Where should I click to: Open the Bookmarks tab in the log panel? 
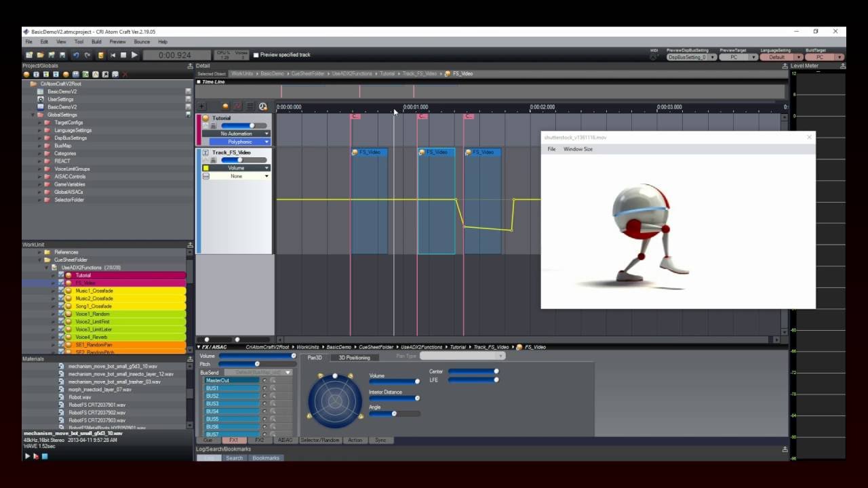coord(266,457)
